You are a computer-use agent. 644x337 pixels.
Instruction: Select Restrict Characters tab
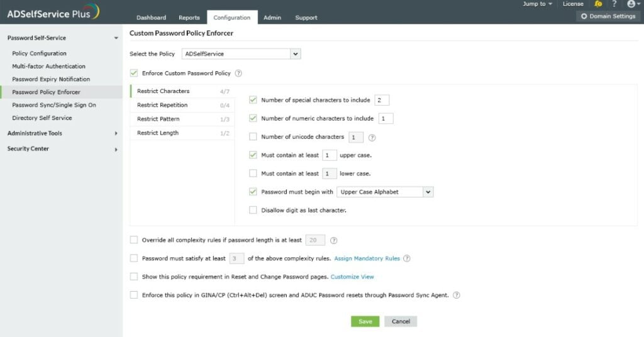pos(182,91)
